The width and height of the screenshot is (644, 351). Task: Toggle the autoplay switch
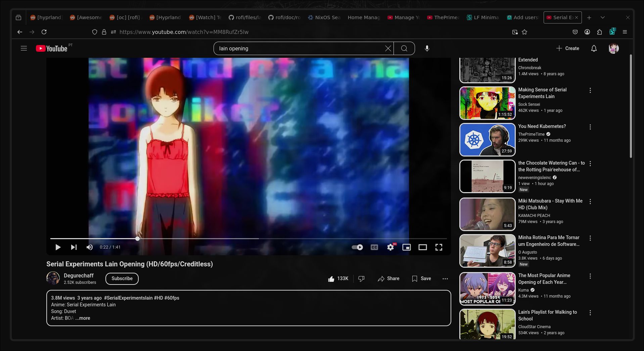[357, 247]
